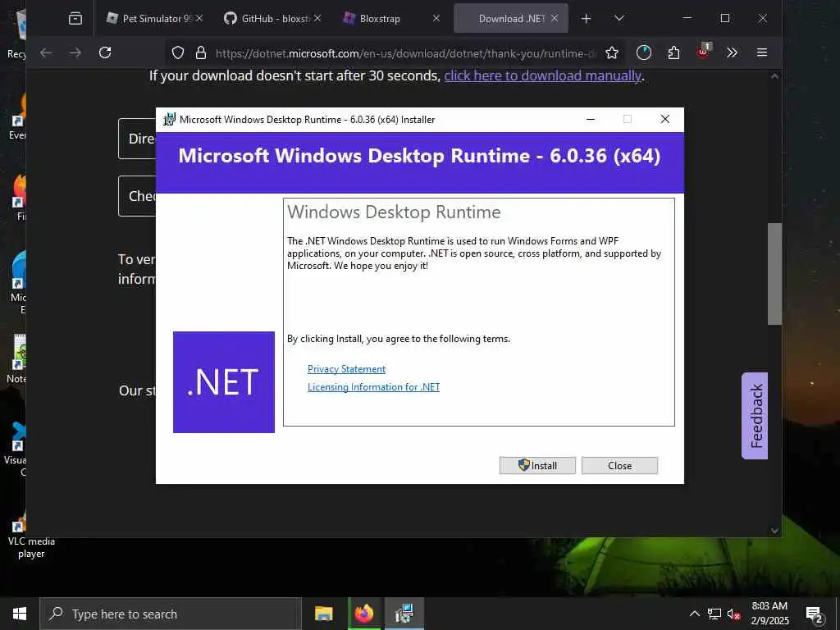Expand the list all tabs chevron

(619, 18)
